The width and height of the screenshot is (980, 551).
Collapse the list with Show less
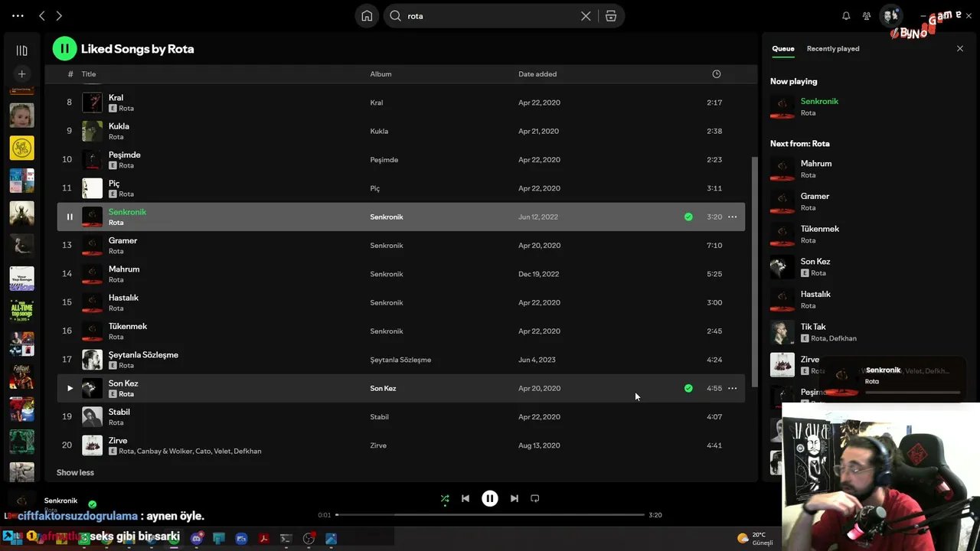tap(75, 473)
